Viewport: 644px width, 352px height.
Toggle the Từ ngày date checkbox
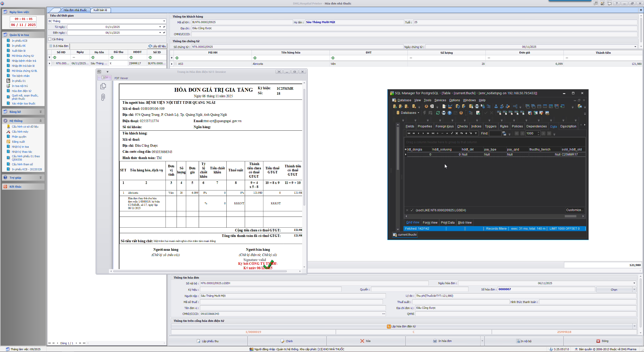click(164, 27)
